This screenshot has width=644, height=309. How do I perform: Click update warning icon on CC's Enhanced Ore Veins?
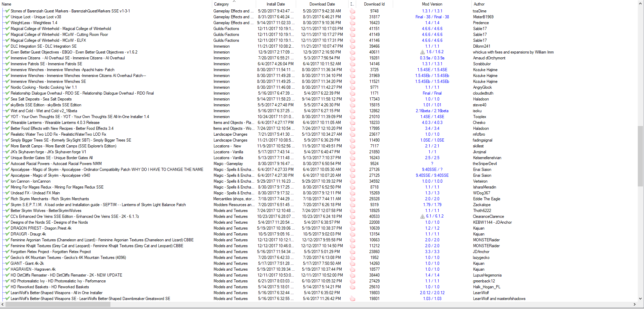click(422, 216)
